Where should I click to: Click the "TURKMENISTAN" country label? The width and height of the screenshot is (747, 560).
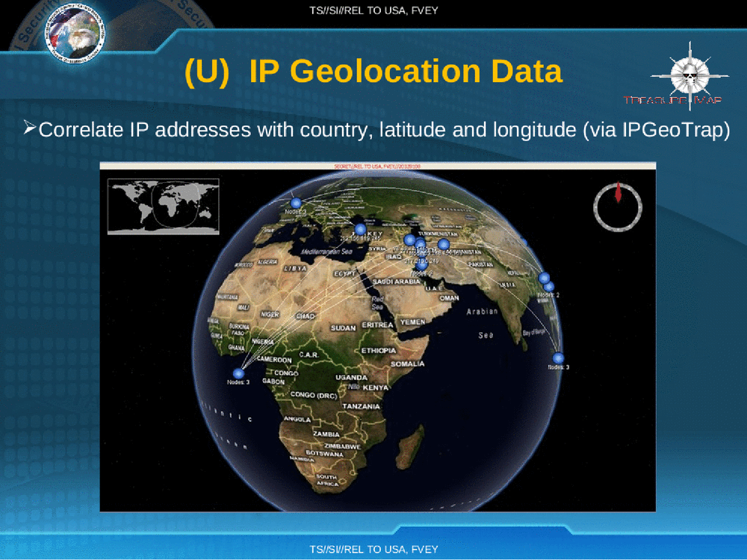(x=438, y=234)
